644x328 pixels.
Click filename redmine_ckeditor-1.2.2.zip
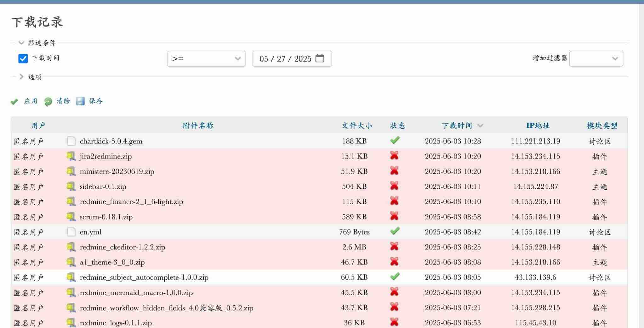pos(123,247)
